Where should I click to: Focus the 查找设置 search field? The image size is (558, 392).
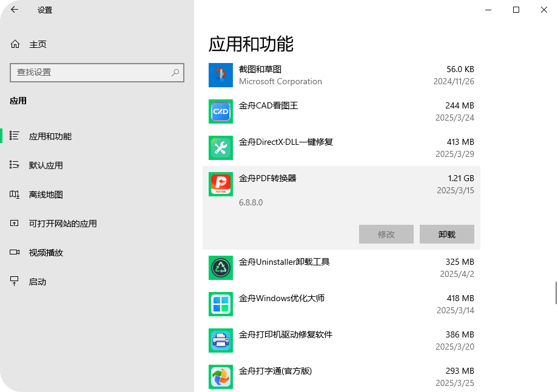(x=97, y=73)
